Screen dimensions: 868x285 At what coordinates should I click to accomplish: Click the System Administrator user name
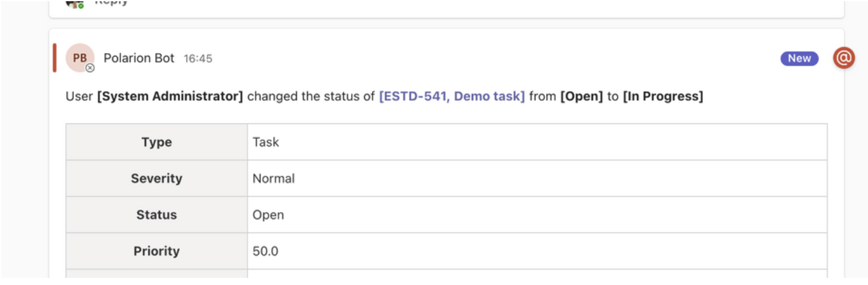(170, 96)
